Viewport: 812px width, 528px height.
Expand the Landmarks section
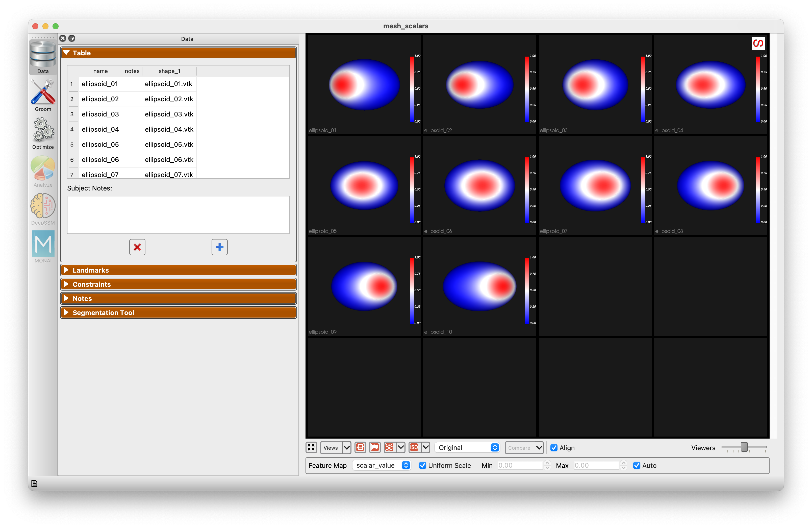click(179, 270)
